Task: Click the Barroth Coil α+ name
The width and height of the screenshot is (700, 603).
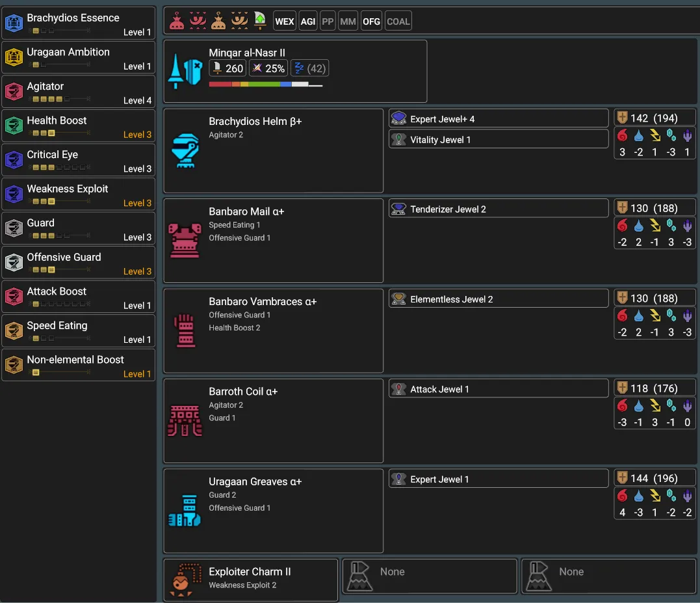Action: 243,392
